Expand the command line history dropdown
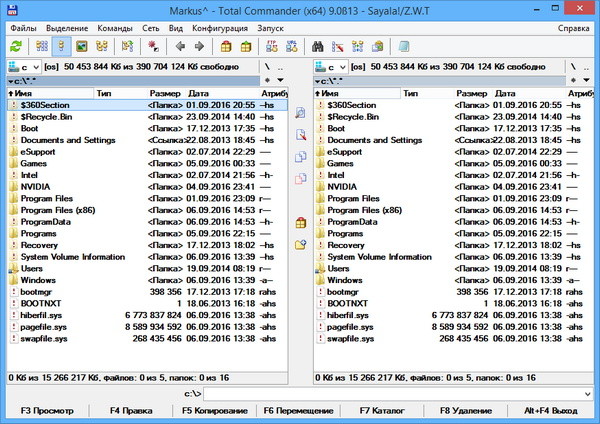Viewport: 600px width, 424px height. (x=587, y=394)
